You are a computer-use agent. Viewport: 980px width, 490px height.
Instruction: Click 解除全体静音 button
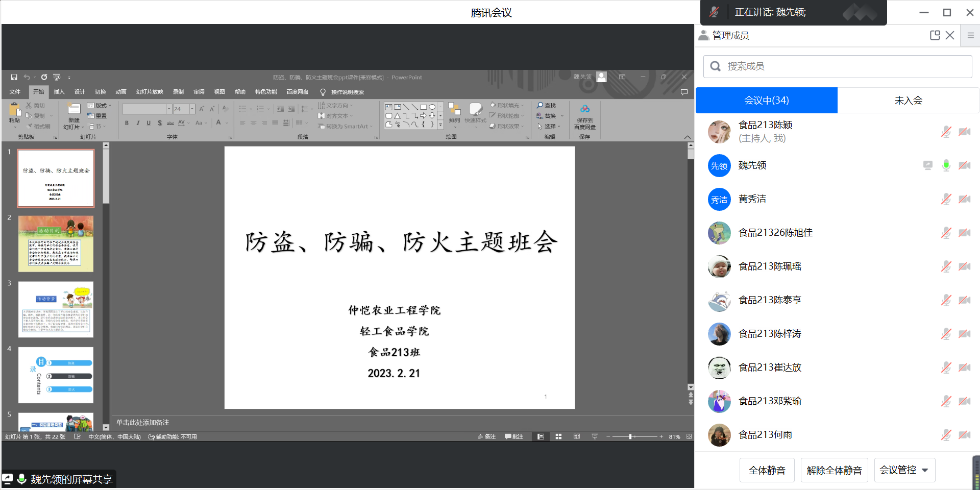pyautogui.click(x=834, y=470)
